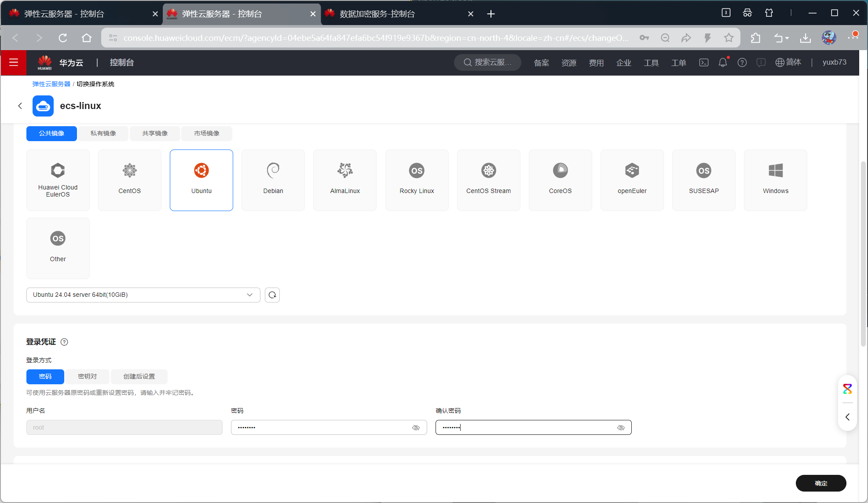Select 创建后设置 login method
This screenshot has width=868, height=503.
(x=139, y=377)
